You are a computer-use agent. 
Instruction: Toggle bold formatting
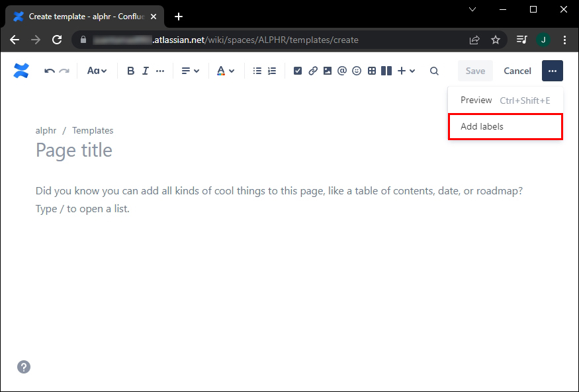[x=130, y=71]
